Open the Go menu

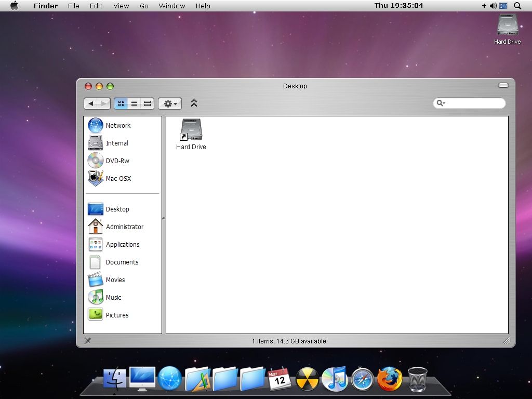(x=144, y=6)
